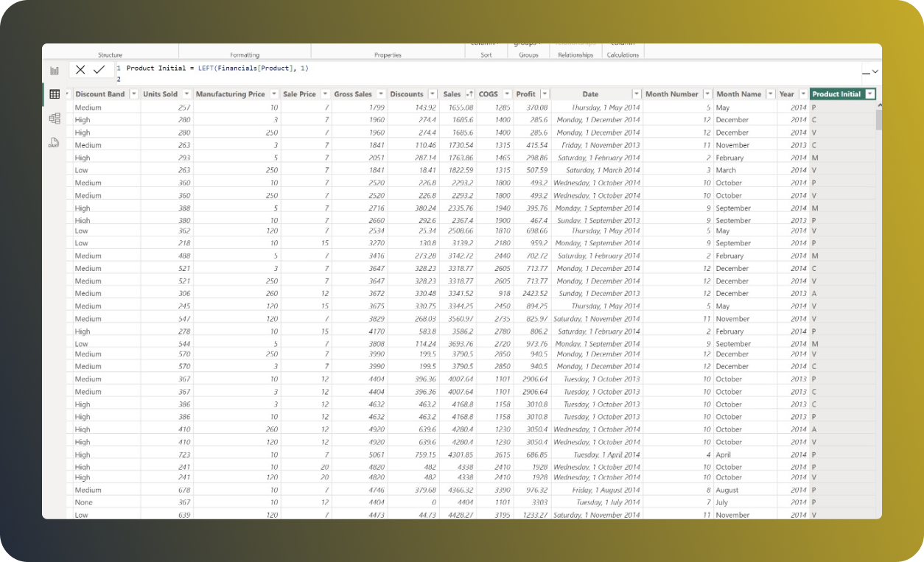Open the Month Name column filter dropdown
Viewport: 924px width, 562px height.
click(769, 94)
